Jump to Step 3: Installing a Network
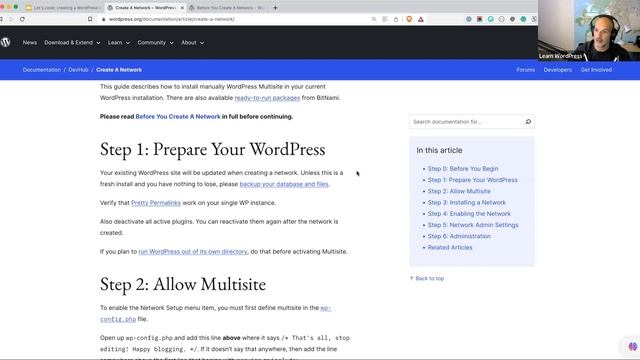Viewport: 640px width, 360px height. 467,202
